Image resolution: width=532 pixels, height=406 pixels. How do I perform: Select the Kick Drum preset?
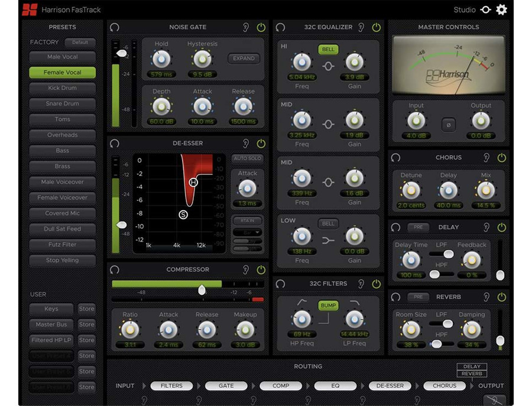[63, 88]
